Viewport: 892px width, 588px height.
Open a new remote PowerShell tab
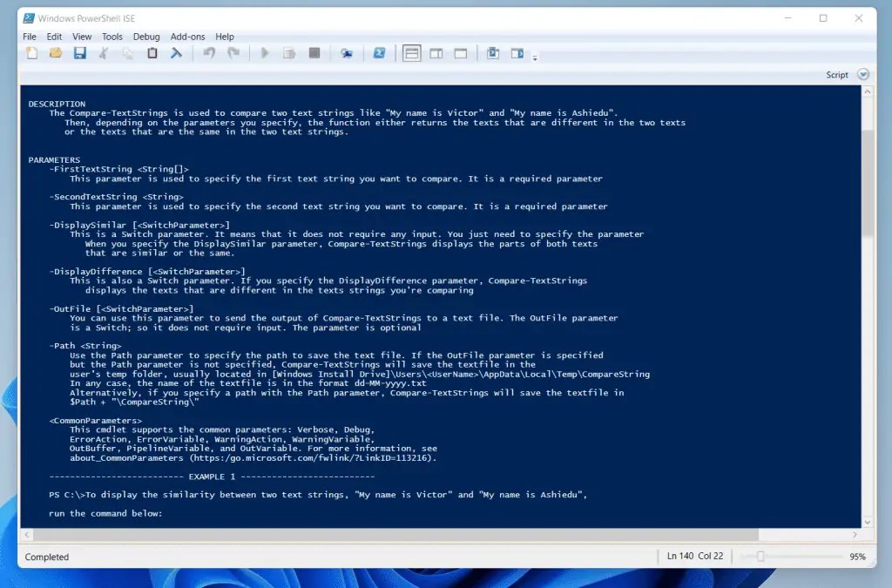tap(346, 53)
